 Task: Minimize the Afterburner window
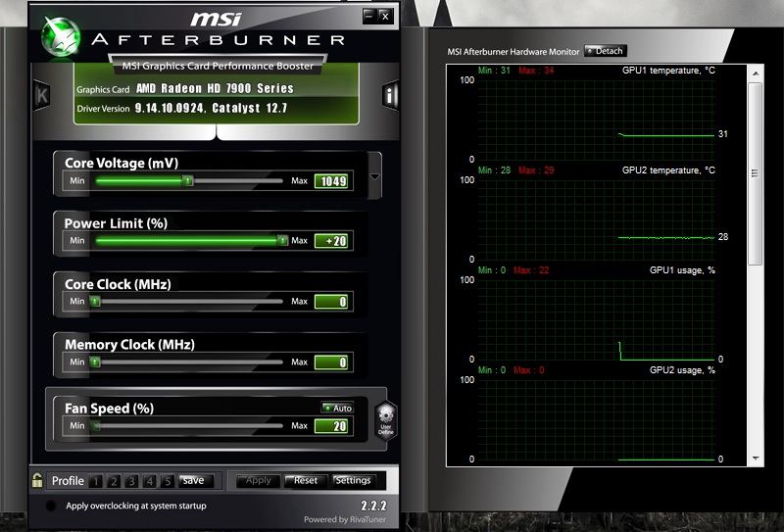point(369,16)
